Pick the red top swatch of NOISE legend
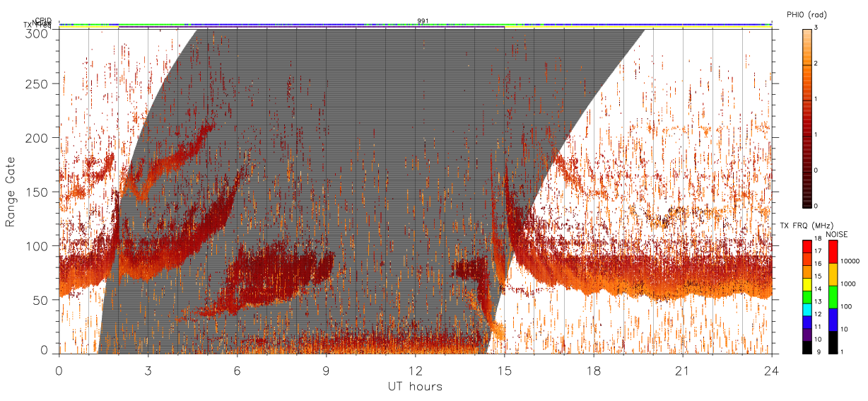868x401 pixels. (832, 252)
